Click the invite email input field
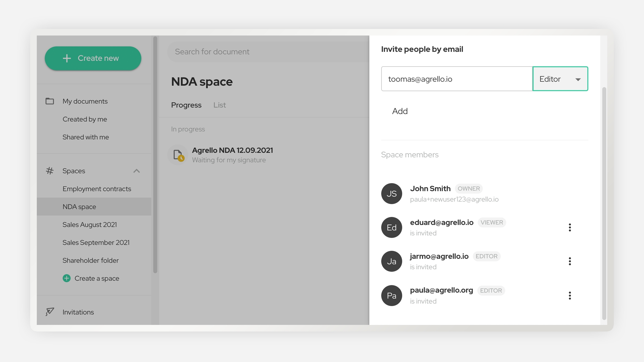This screenshot has width=644, height=362. (x=457, y=79)
